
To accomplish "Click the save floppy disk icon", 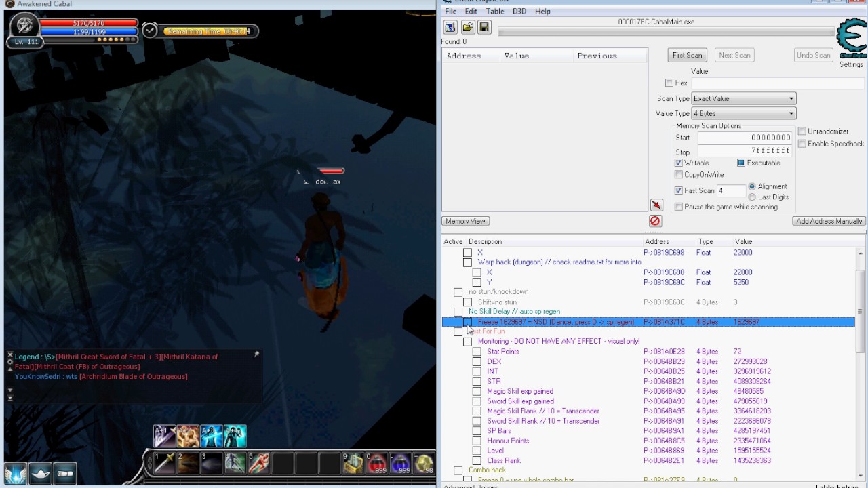I will pyautogui.click(x=484, y=27).
